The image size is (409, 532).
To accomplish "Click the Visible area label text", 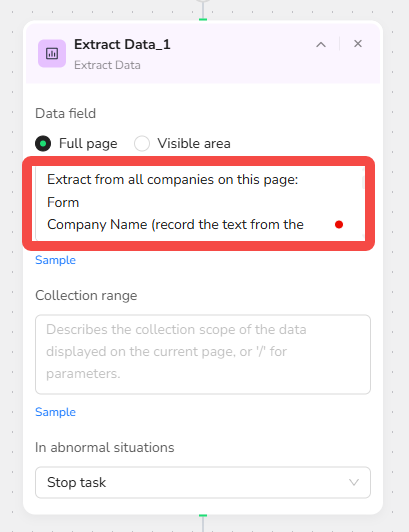I will (194, 144).
